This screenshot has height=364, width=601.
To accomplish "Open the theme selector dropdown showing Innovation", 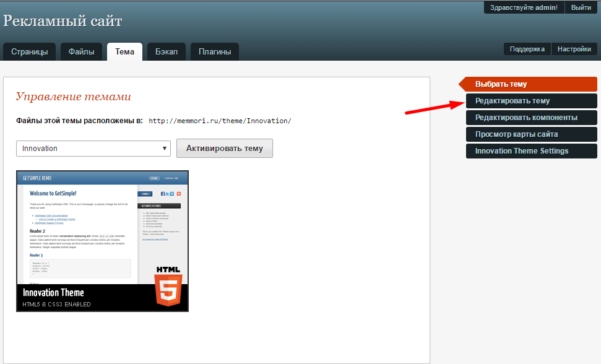I will pyautogui.click(x=93, y=149).
